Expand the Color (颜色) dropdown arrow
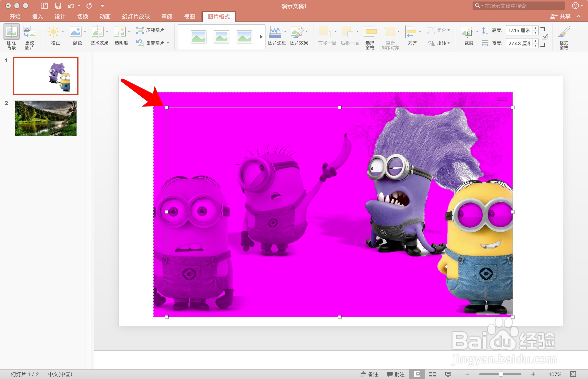588x379 pixels. pos(85,32)
